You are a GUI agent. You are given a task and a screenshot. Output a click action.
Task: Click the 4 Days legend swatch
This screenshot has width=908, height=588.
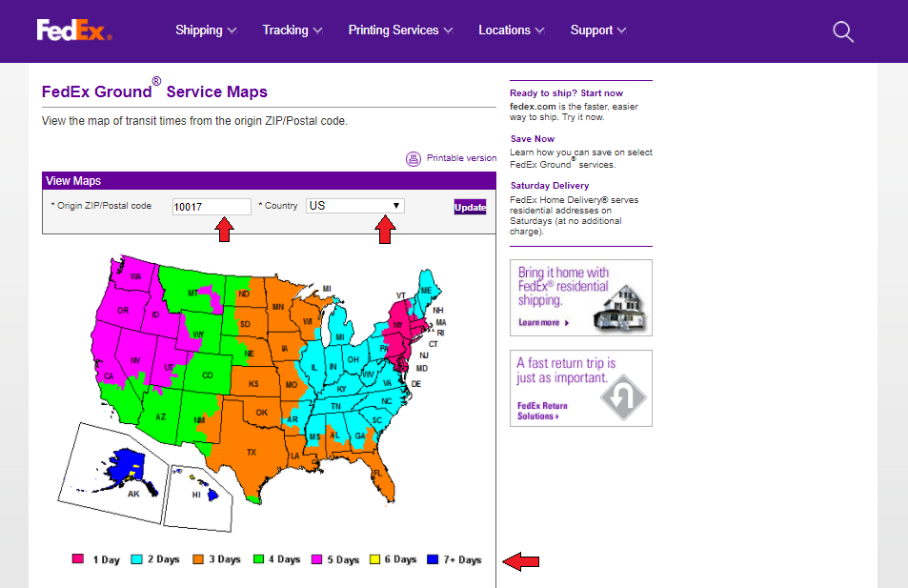(259, 559)
